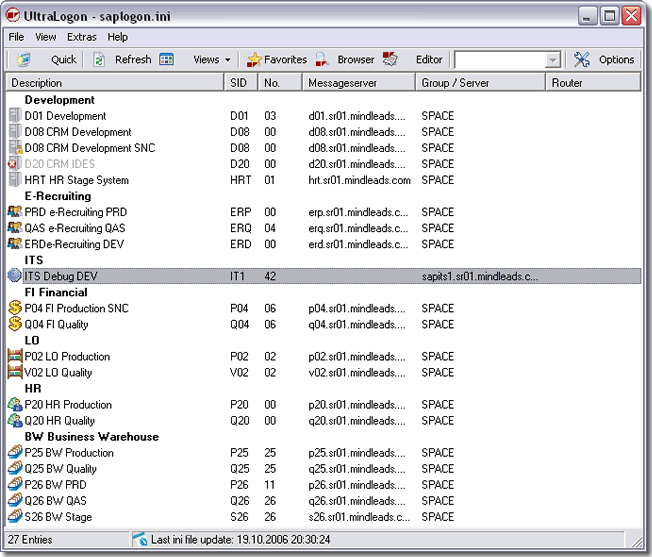652x557 pixels.
Task: Click the Options button label
Action: [617, 59]
